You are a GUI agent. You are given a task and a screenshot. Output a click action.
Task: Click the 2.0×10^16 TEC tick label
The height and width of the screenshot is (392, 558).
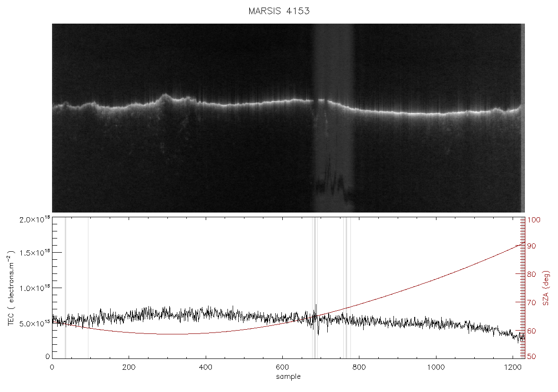pyautogui.click(x=35, y=219)
